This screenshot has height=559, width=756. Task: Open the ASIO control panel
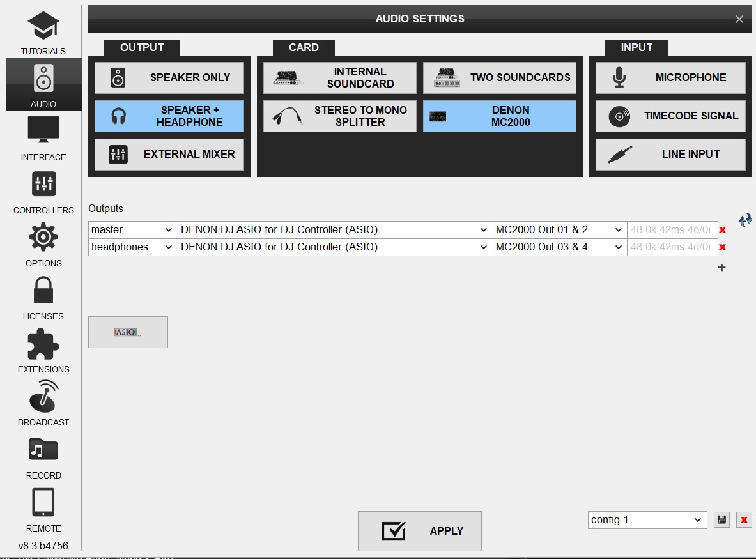(x=128, y=332)
